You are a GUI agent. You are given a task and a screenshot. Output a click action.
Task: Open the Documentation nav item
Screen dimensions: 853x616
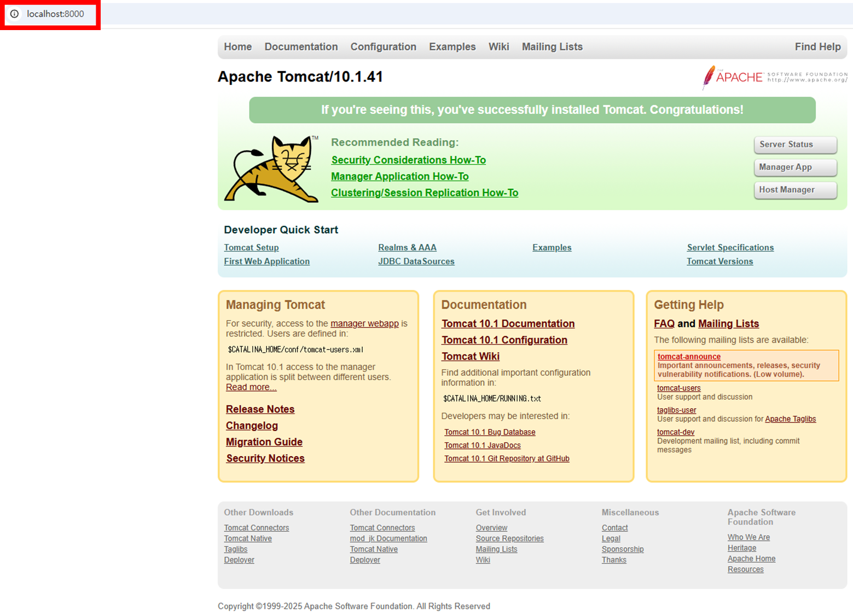[x=301, y=47]
